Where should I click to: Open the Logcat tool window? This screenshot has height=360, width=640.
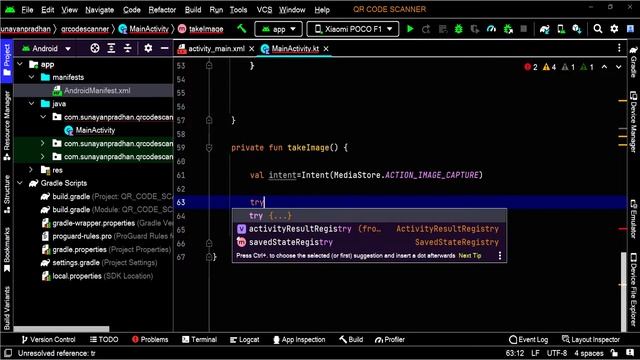point(244,339)
